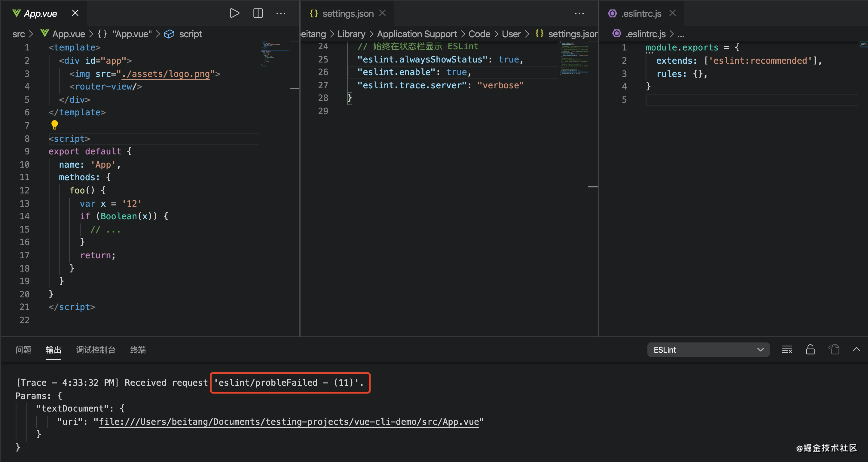Switch to the settings.json tab

[x=348, y=14]
